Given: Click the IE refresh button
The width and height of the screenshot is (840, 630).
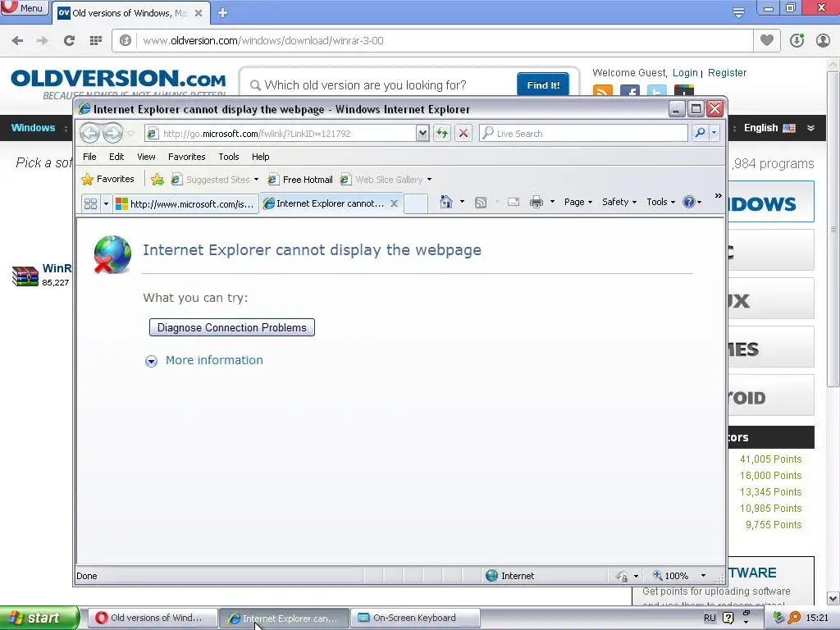Looking at the screenshot, I should [x=442, y=133].
